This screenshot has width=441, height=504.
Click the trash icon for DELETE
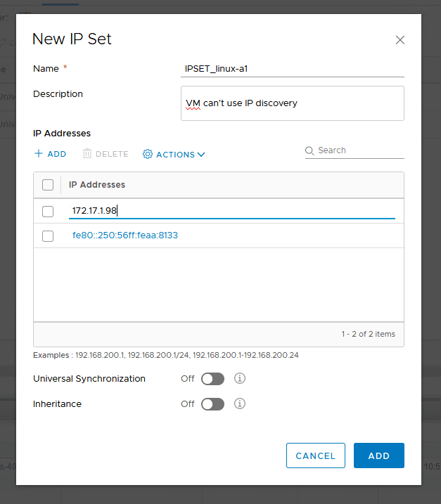point(87,154)
